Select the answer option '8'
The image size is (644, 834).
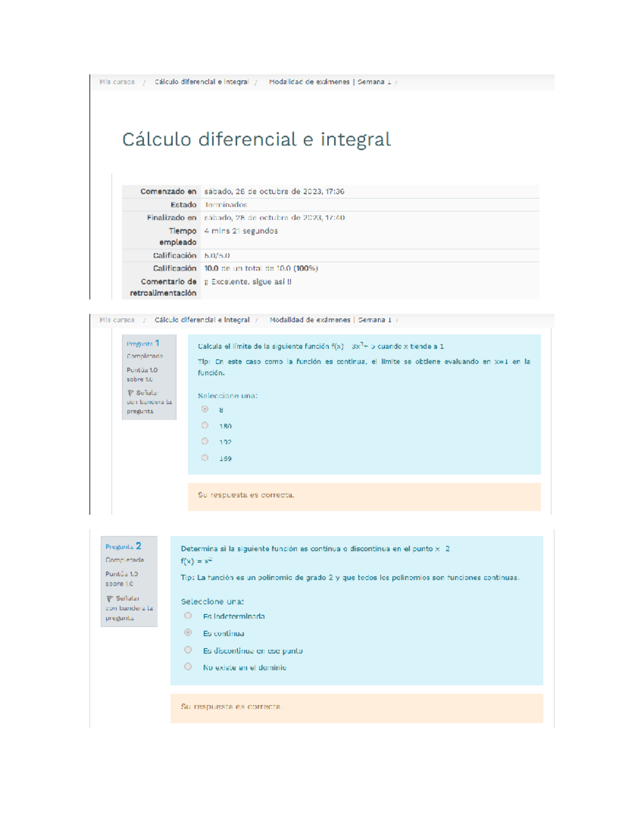(x=204, y=410)
